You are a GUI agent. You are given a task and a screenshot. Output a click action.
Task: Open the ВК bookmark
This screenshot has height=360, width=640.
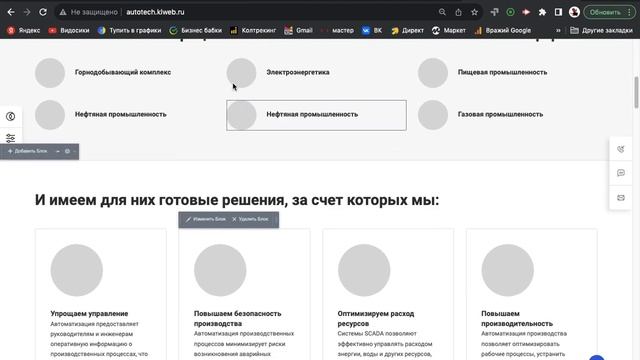[x=372, y=30]
